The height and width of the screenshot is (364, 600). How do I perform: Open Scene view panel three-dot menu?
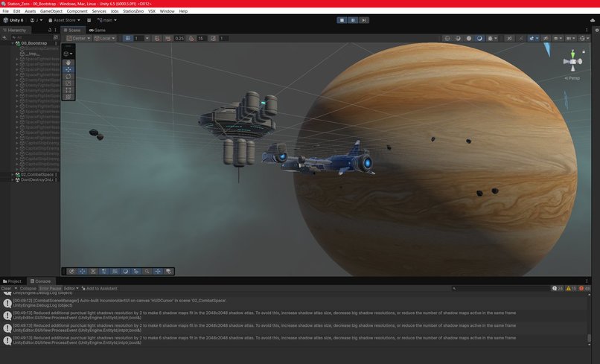click(587, 30)
